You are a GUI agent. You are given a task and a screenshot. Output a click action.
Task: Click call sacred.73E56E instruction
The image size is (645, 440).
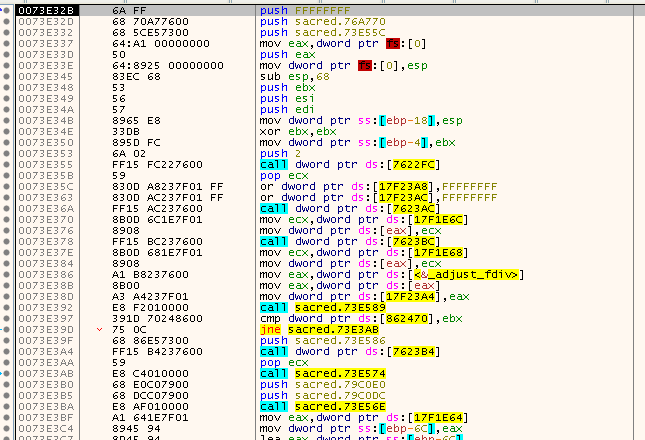[x=323, y=406]
